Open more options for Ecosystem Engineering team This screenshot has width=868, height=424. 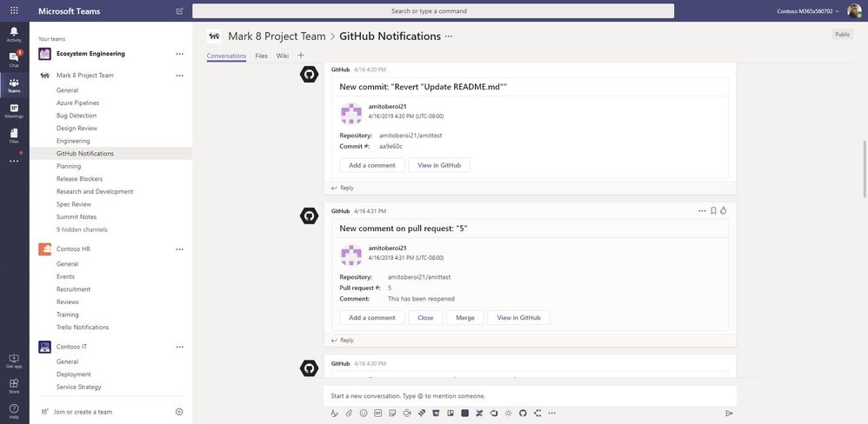[179, 54]
